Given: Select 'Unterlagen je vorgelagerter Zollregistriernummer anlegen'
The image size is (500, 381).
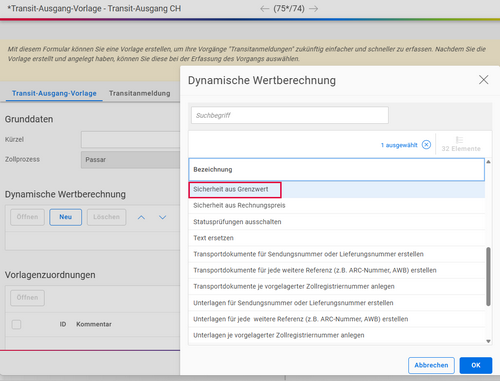Looking at the screenshot, I should pos(337,335).
